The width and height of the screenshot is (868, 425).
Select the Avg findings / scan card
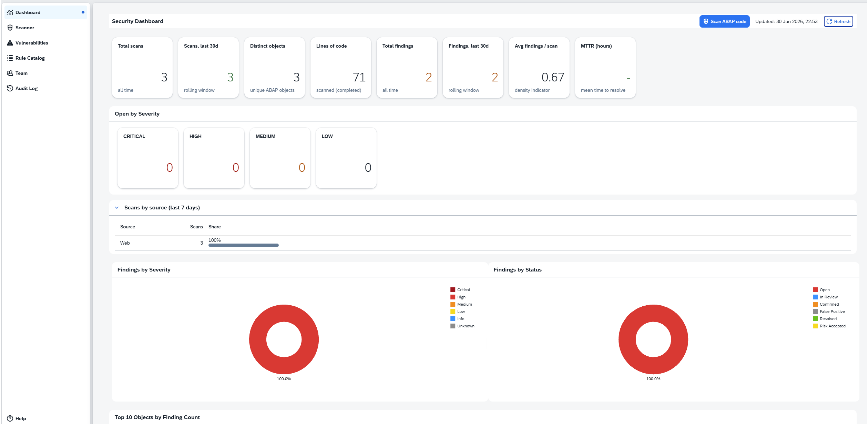(x=539, y=68)
